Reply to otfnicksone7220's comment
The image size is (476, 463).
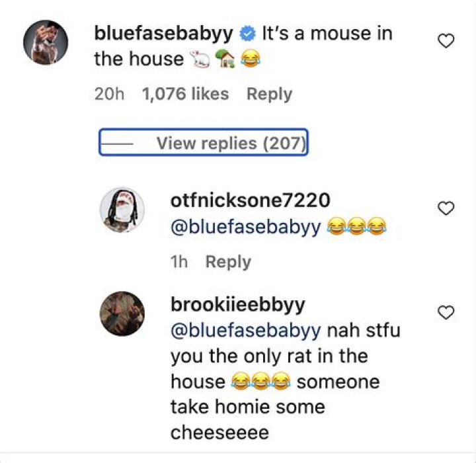tap(228, 262)
